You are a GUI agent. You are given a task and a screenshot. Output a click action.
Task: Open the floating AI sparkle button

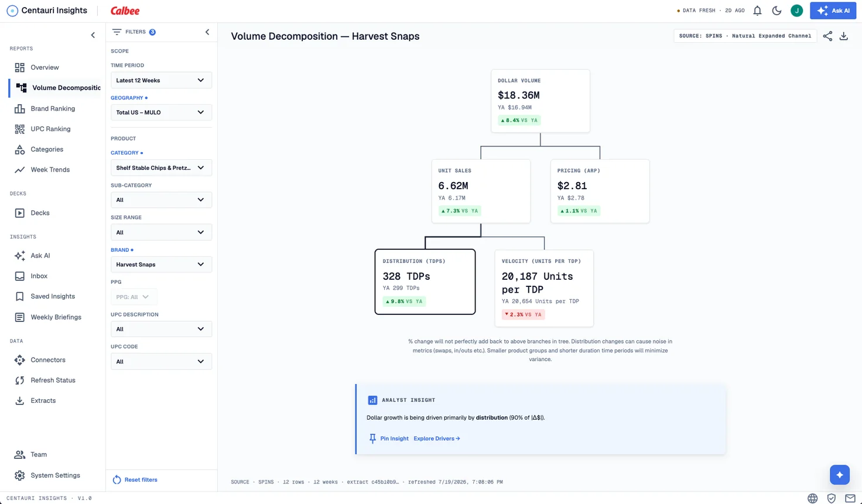pyautogui.click(x=840, y=475)
